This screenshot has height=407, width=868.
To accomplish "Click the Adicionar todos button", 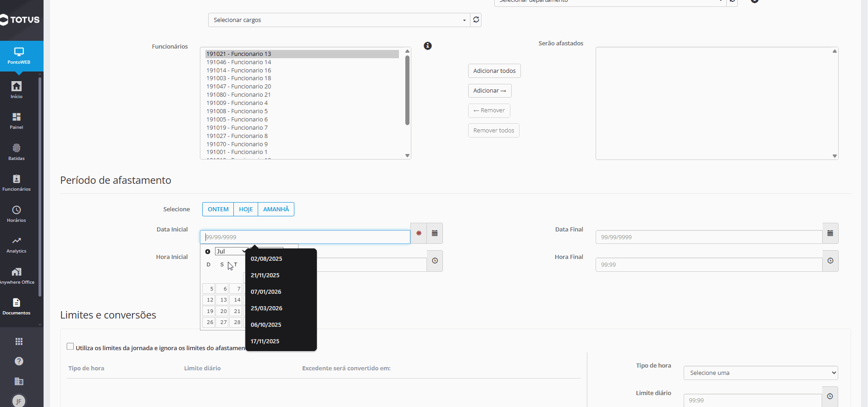I will pos(494,71).
